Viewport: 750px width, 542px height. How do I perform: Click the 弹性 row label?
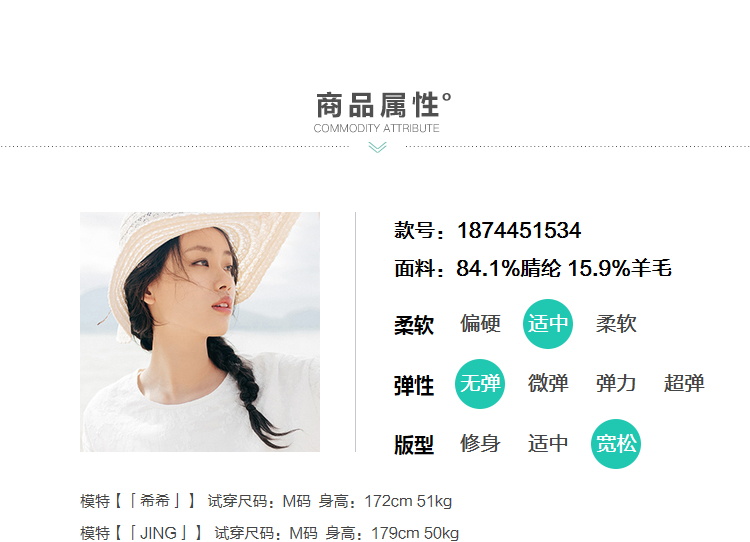coord(414,386)
